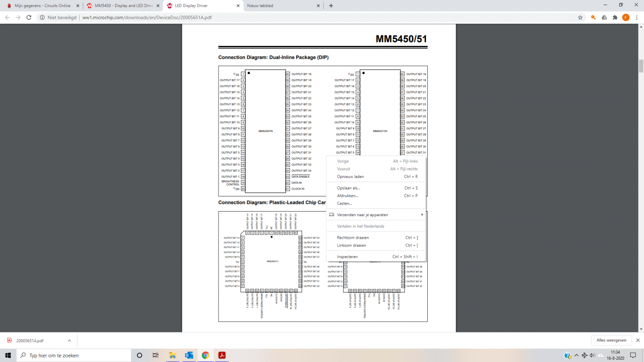
Task: Focus the address bar URL
Action: pyautogui.click(x=147, y=17)
